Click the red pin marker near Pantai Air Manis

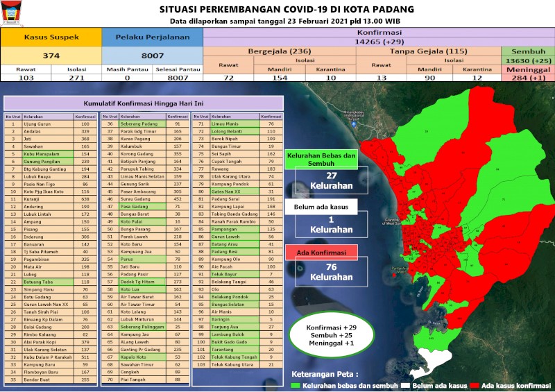[x=394, y=275]
